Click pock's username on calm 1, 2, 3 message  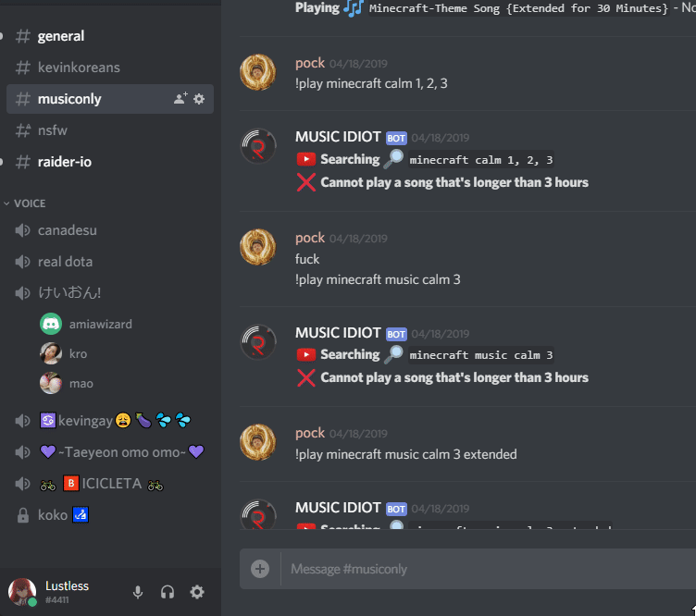pos(310,63)
